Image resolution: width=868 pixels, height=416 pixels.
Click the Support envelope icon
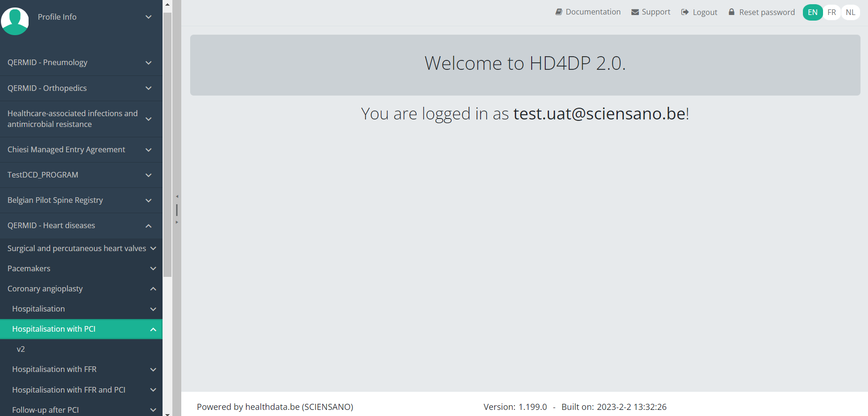[x=635, y=12]
